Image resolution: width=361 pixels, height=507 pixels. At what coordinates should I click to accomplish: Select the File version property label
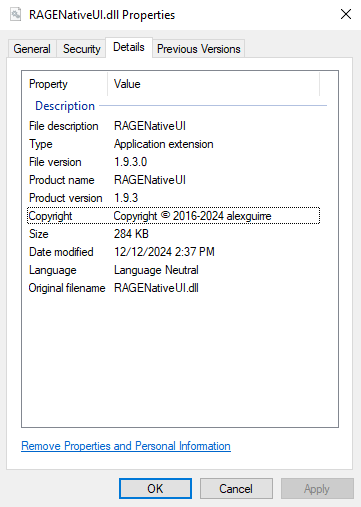[x=55, y=162]
